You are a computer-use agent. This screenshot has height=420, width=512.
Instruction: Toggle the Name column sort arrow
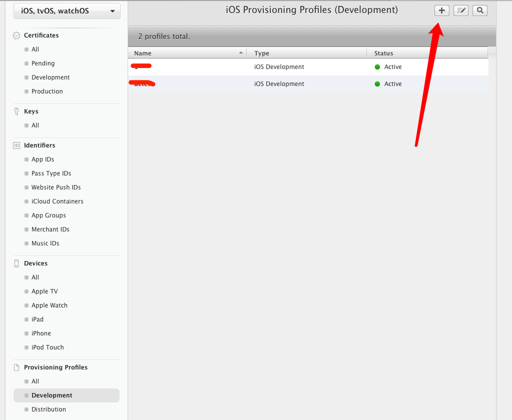241,53
